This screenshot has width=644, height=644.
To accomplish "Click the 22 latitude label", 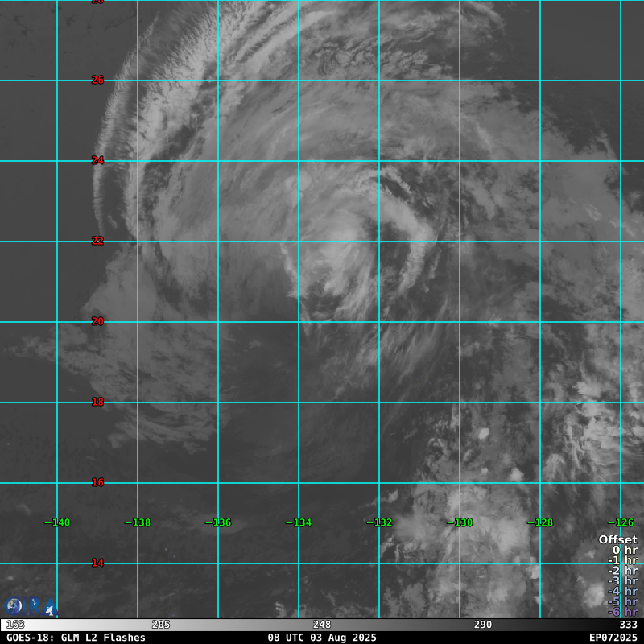I will pos(97,241).
